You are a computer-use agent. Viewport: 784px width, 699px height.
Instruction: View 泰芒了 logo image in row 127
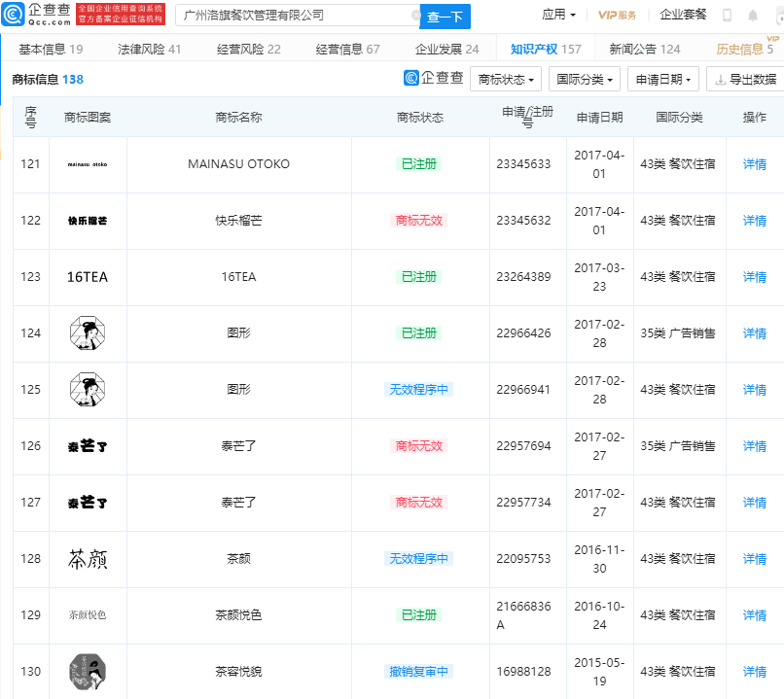(x=88, y=503)
